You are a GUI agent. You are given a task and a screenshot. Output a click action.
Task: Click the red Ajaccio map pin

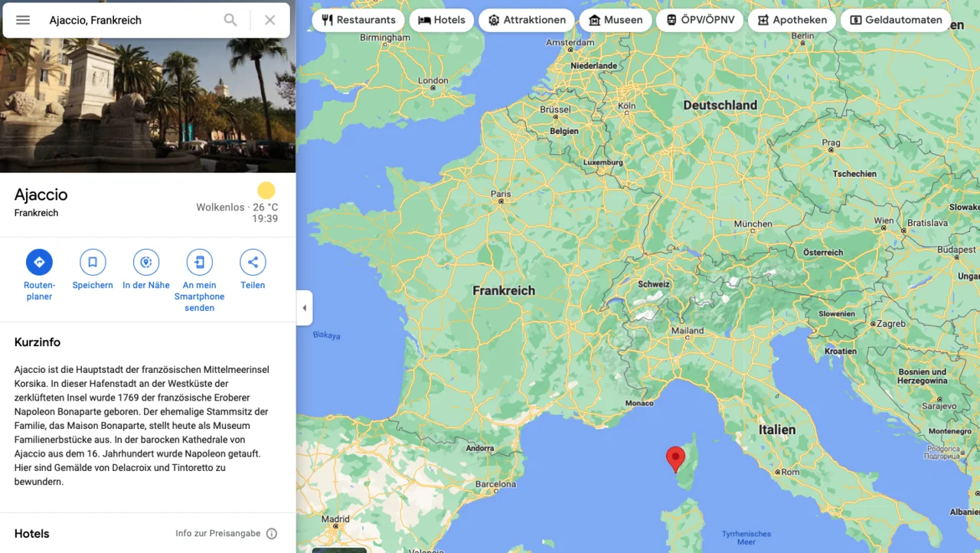(x=675, y=457)
